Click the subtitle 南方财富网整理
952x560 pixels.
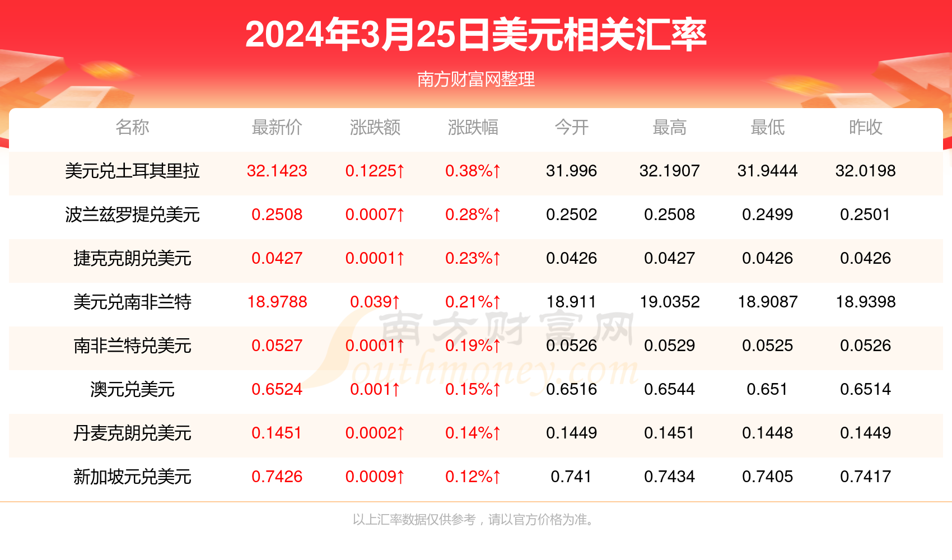pos(476,79)
